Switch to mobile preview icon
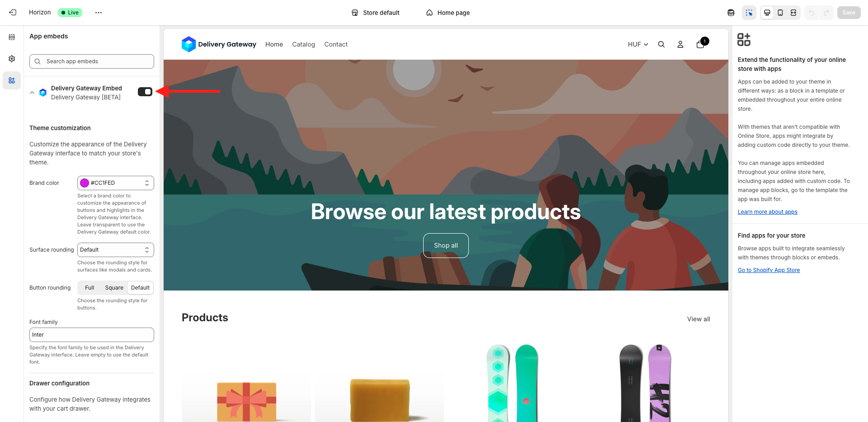 (x=780, y=13)
